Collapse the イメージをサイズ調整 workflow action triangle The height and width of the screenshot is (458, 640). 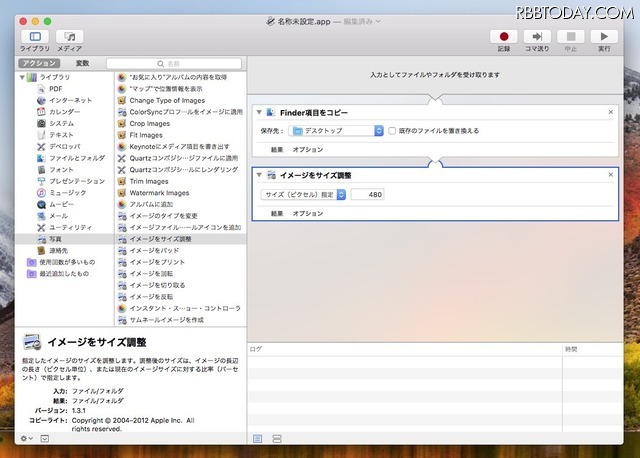[x=259, y=175]
